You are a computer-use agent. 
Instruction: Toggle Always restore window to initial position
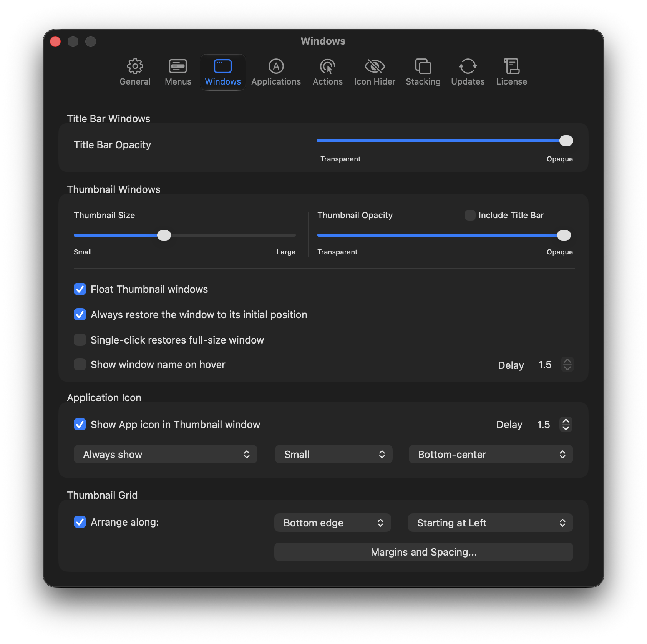(x=80, y=314)
